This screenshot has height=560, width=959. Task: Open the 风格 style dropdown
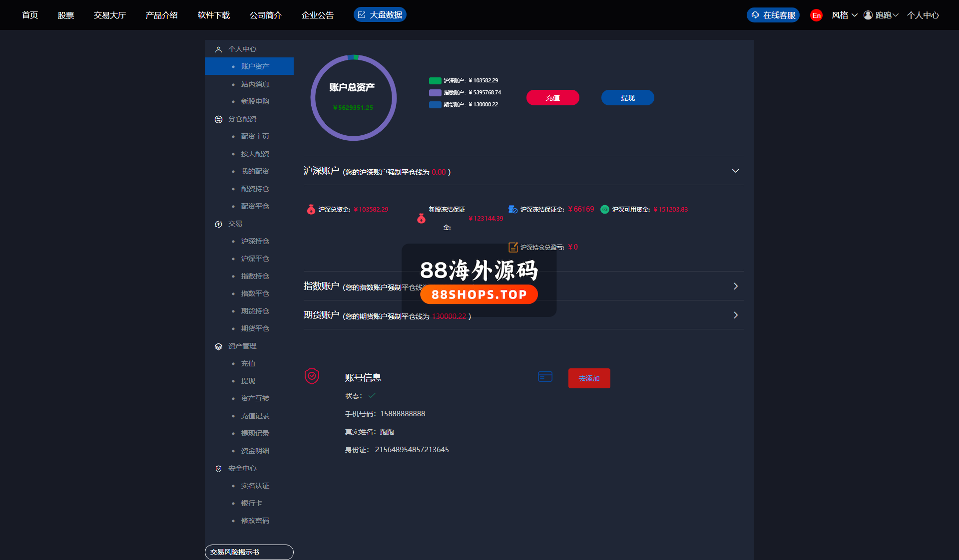pos(844,15)
